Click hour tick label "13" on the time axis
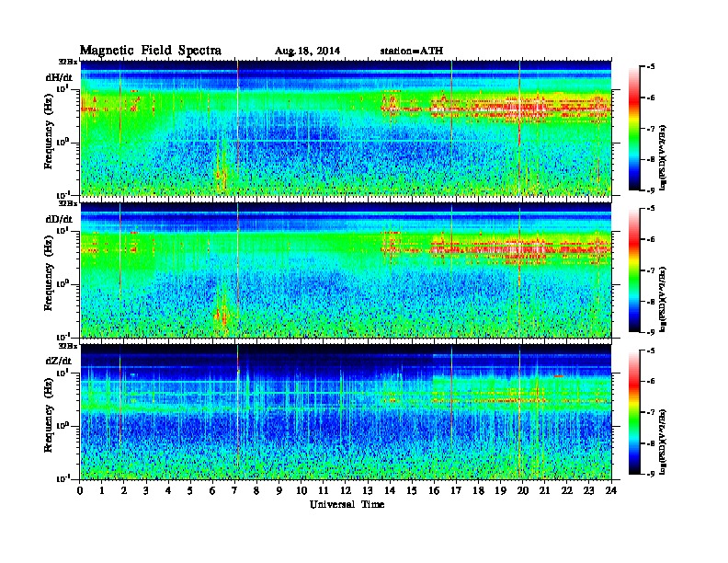 [368, 490]
